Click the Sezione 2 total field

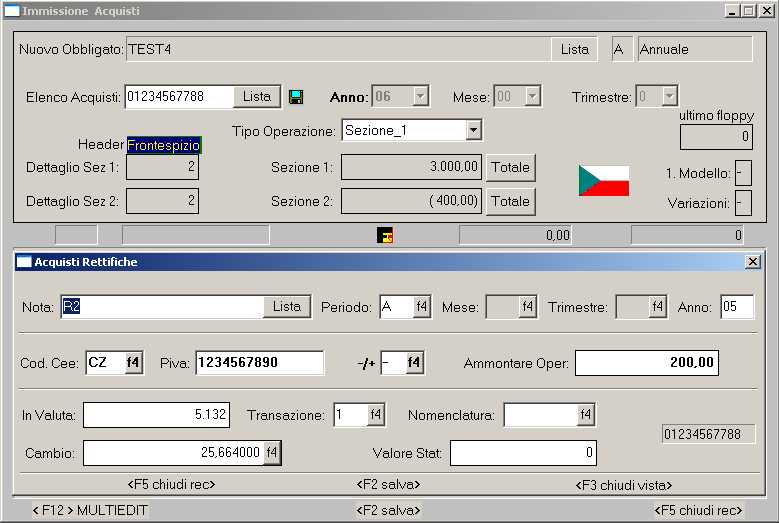point(411,201)
